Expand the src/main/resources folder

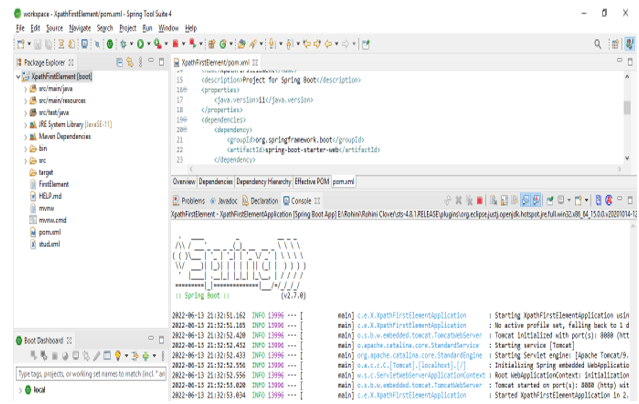25,101
